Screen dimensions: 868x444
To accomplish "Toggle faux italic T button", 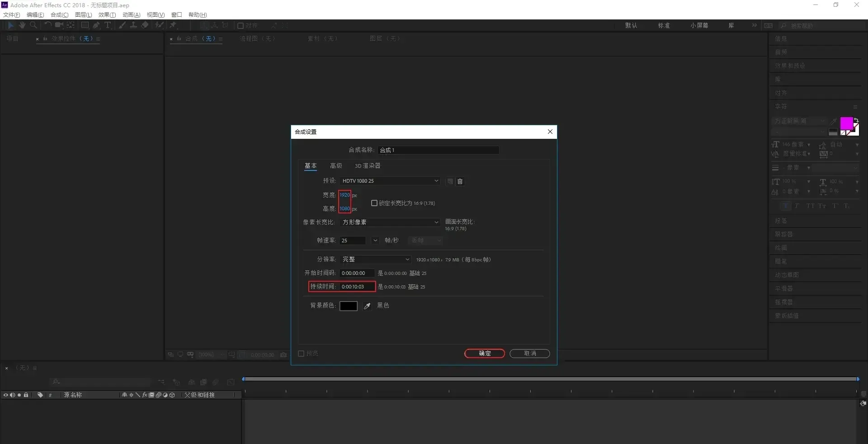I will pyautogui.click(x=797, y=206).
